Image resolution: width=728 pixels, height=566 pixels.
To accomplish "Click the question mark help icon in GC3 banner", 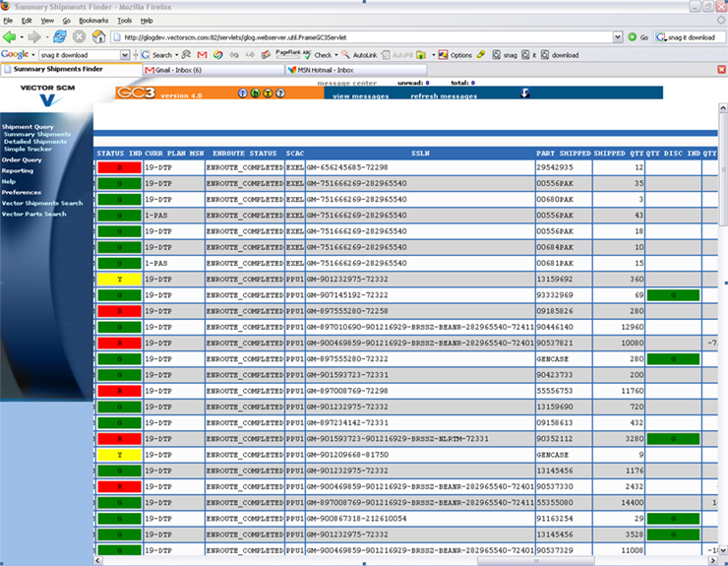I will click(x=280, y=93).
